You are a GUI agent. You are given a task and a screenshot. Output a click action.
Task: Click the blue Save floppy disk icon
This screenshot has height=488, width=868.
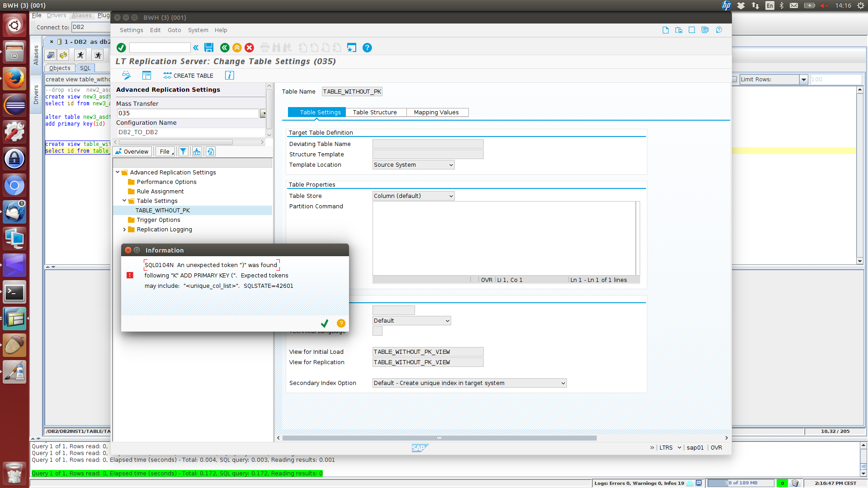click(x=209, y=47)
